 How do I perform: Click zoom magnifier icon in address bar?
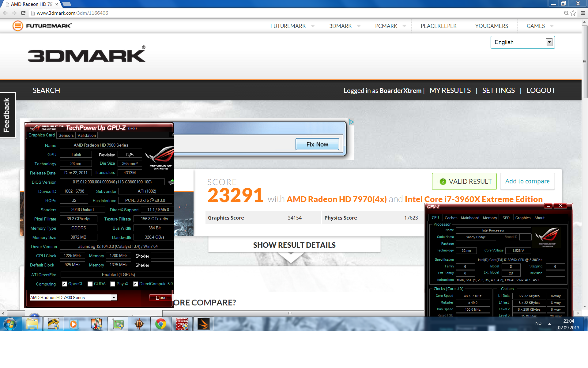566,13
